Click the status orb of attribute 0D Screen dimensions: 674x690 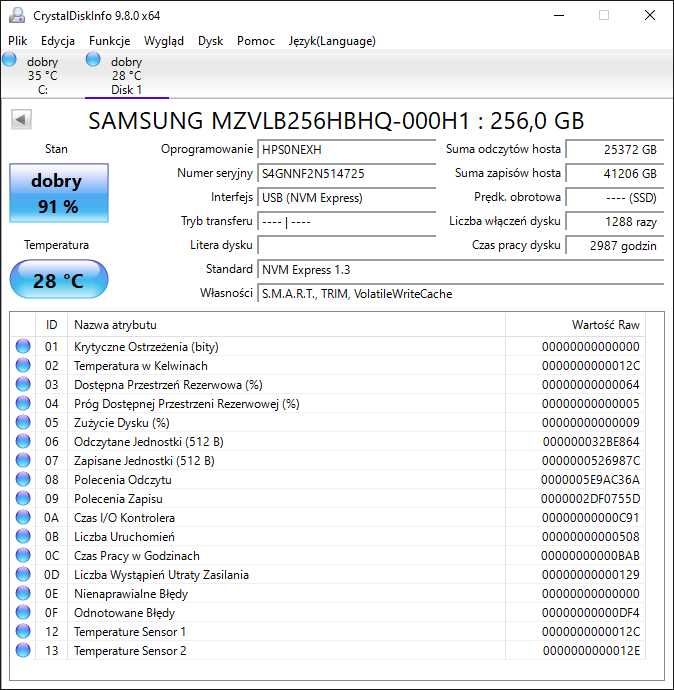pos(23,574)
